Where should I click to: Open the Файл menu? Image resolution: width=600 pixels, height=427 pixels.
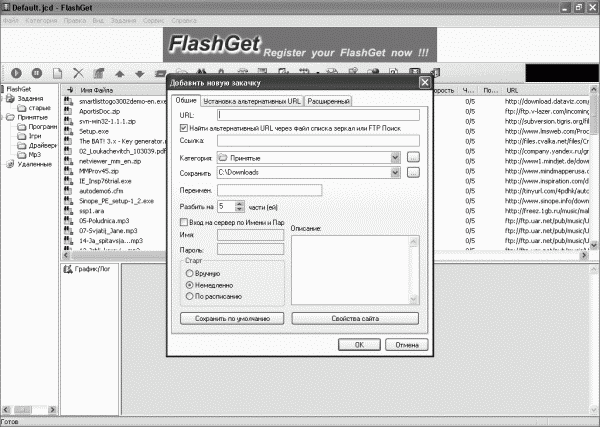point(10,21)
